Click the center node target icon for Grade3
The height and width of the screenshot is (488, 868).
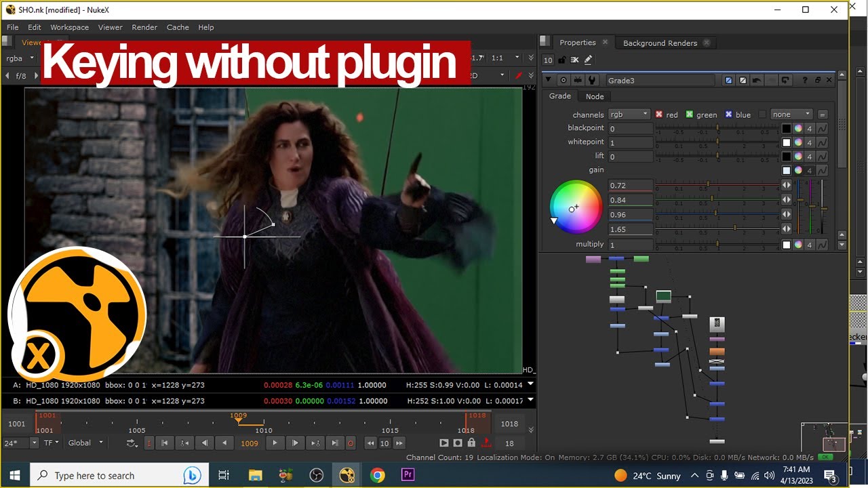tap(564, 80)
